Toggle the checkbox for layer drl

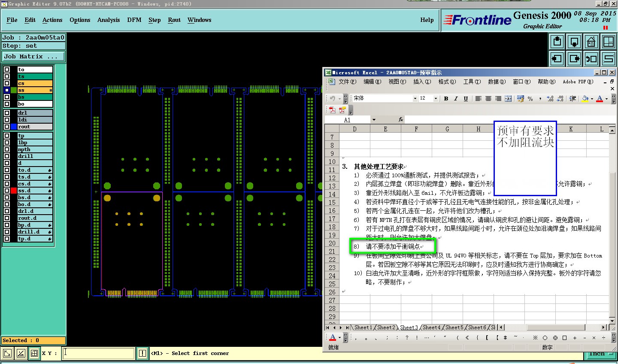(x=7, y=113)
